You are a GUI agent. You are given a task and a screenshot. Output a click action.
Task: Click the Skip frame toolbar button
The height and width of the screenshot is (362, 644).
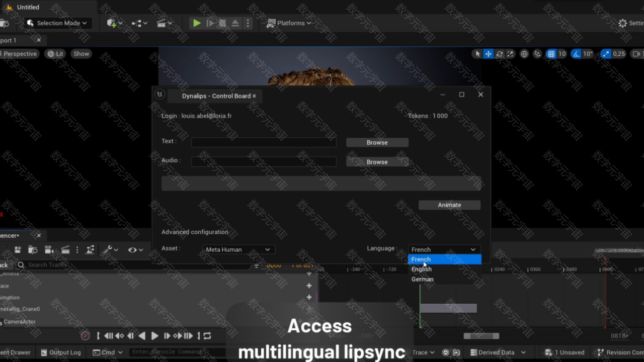210,23
